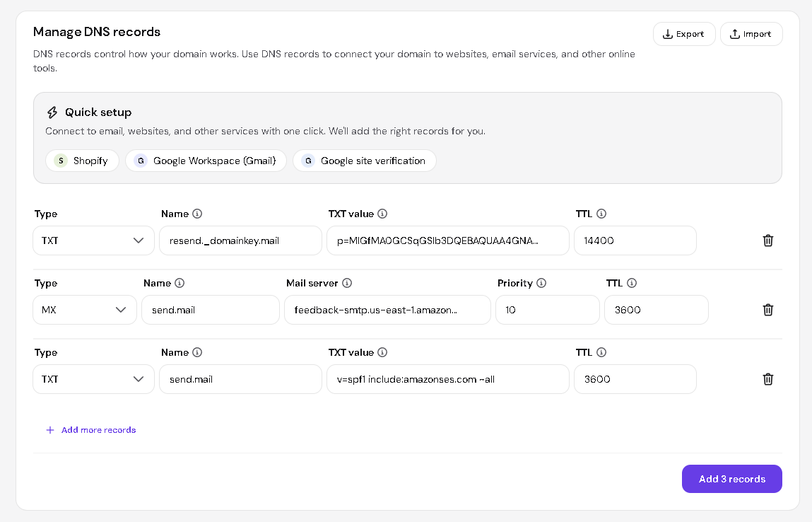
Task: Choose Google site verification quick setup
Action: pos(365,161)
